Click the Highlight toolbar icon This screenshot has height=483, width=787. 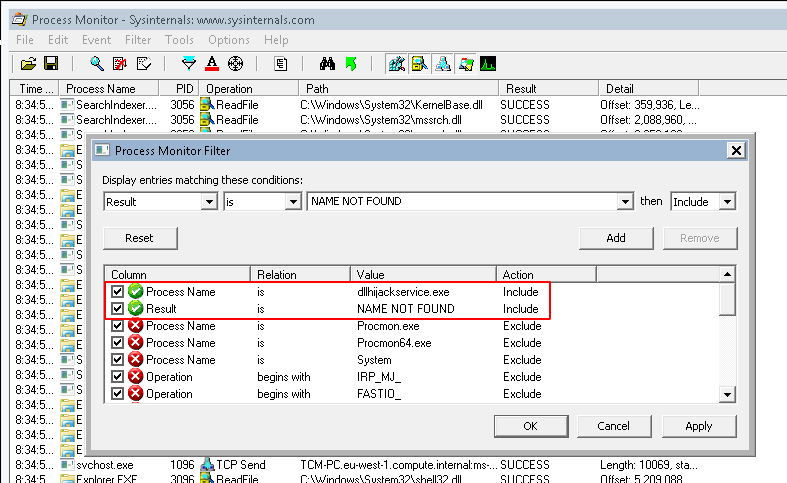212,64
